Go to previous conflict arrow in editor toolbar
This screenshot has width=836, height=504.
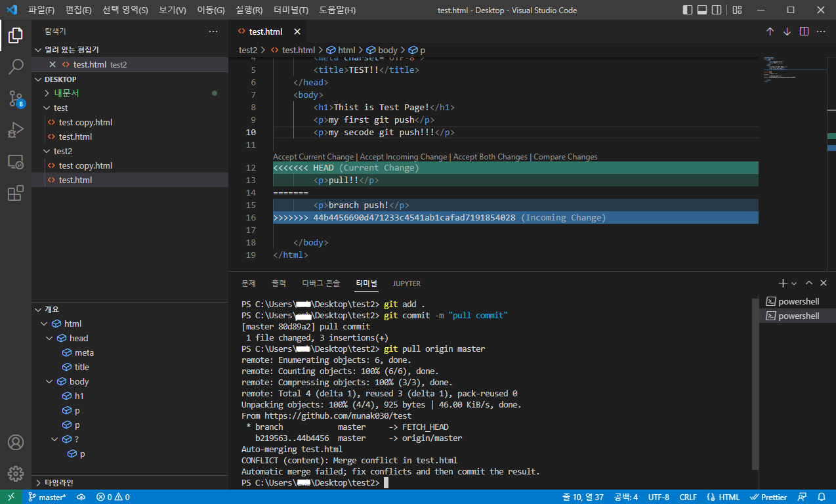(x=770, y=31)
